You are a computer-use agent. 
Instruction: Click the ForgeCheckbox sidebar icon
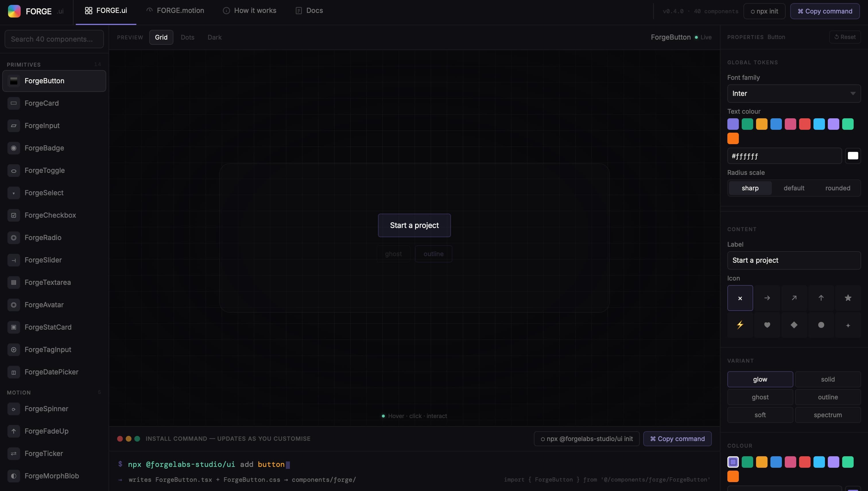[x=13, y=215]
